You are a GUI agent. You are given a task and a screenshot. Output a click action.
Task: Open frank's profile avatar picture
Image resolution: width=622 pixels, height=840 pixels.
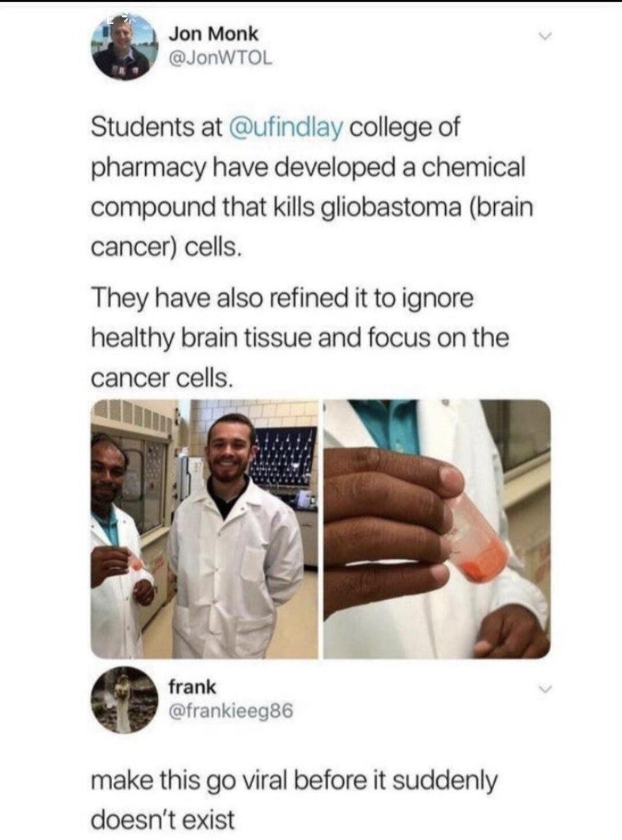point(126,699)
